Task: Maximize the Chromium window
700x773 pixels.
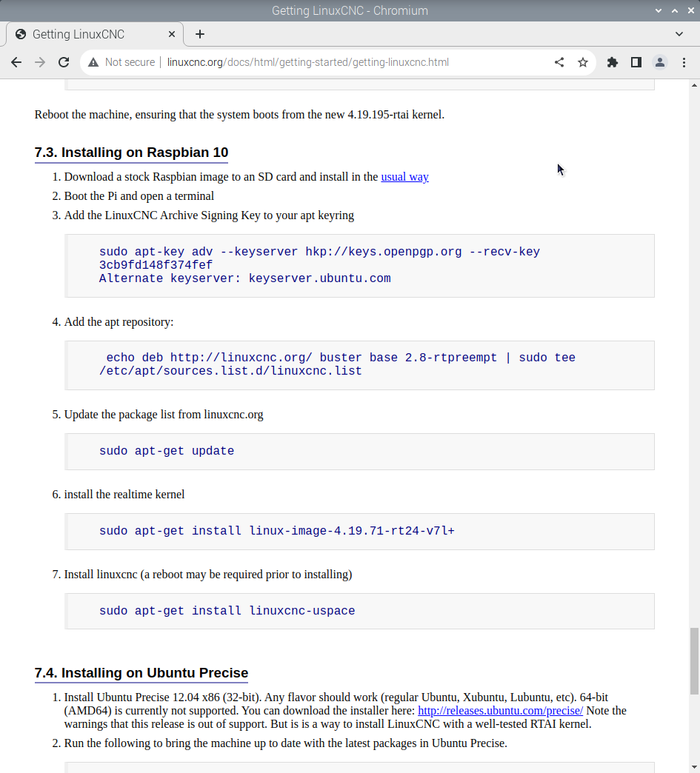Action: coord(674,10)
